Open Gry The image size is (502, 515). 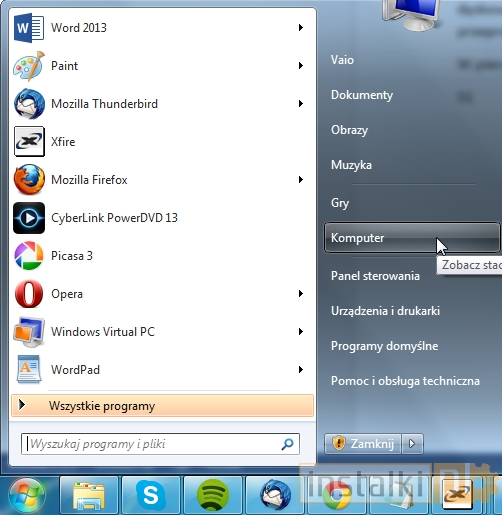[x=340, y=203]
